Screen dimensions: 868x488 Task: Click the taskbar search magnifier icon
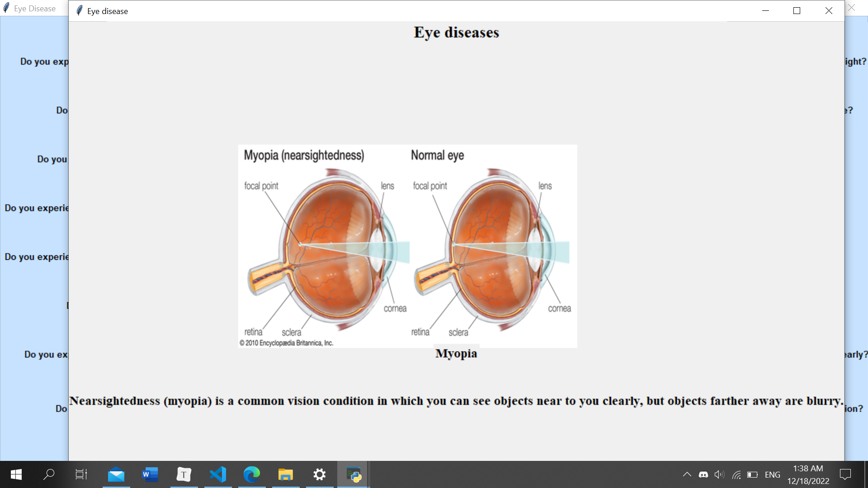click(49, 474)
